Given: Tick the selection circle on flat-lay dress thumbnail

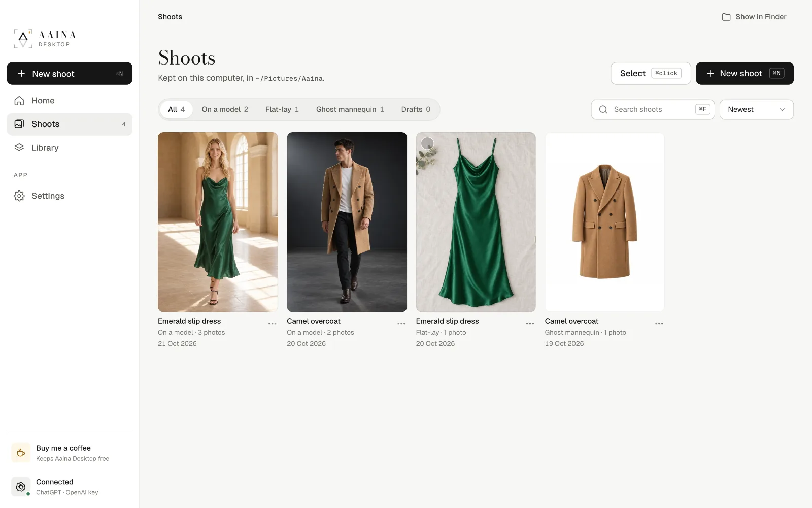Looking at the screenshot, I should [428, 143].
